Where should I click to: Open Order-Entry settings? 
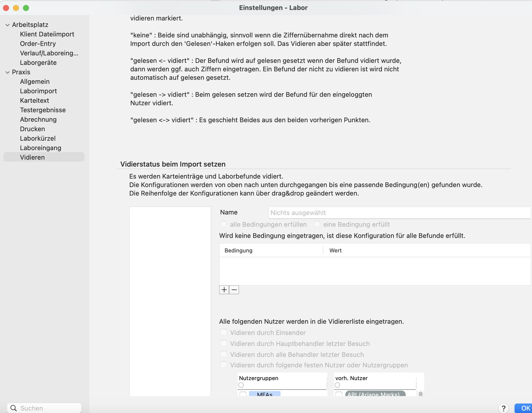pyautogui.click(x=38, y=44)
